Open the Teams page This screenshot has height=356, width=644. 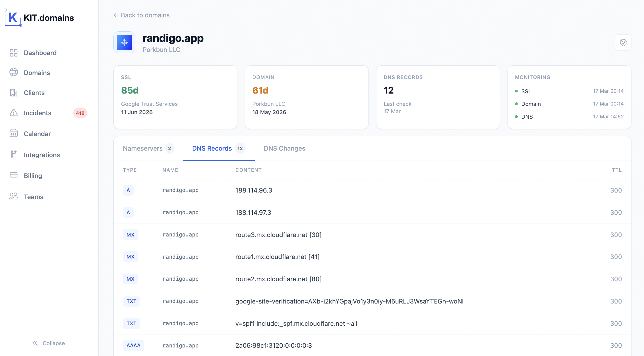pos(33,197)
